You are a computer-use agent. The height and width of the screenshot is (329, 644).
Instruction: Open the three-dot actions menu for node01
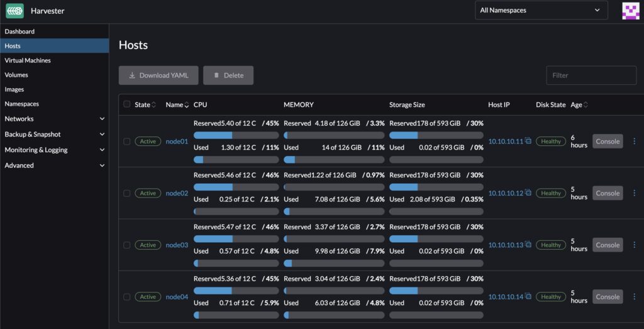click(634, 142)
